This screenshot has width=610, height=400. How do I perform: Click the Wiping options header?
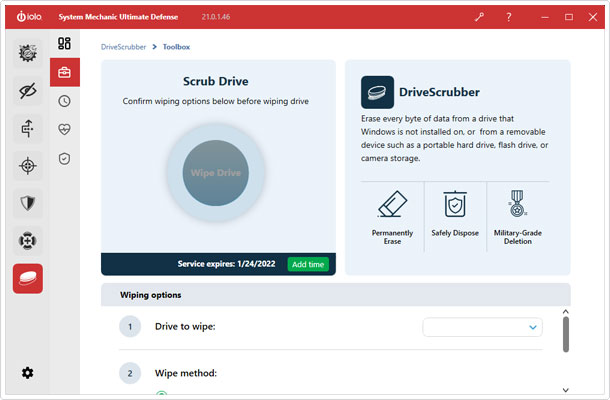[x=336, y=295]
